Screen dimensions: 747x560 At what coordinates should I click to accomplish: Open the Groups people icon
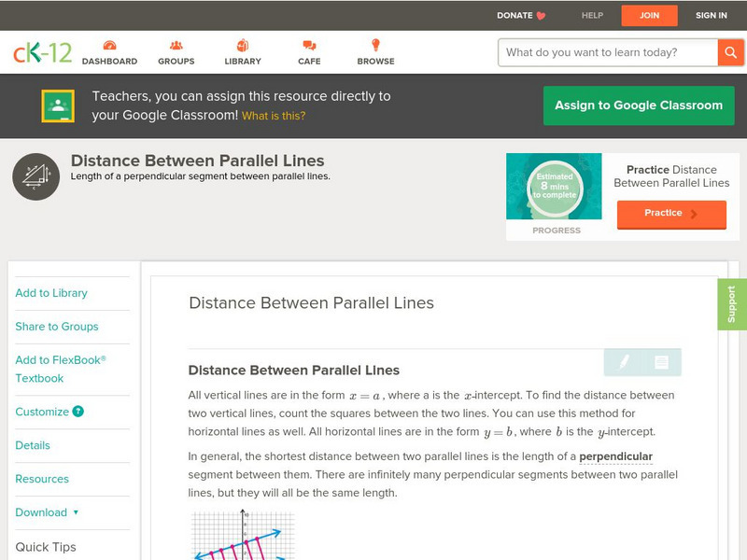pos(176,45)
